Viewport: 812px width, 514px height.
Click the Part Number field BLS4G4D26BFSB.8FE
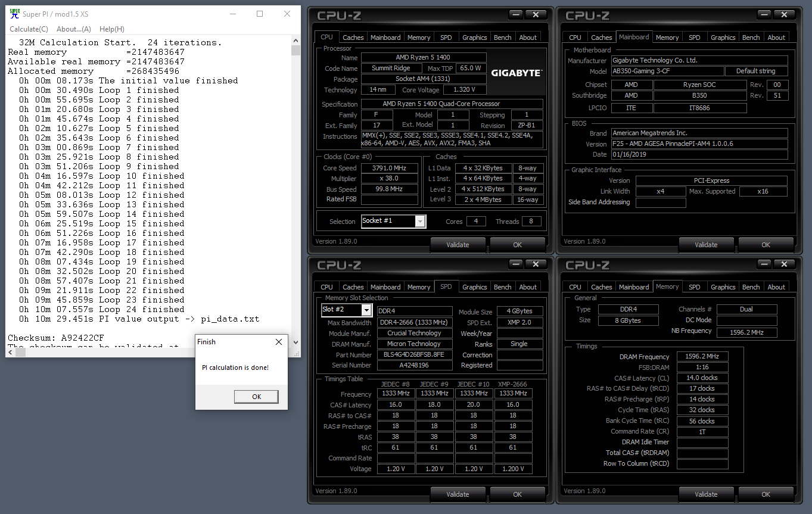(415, 355)
